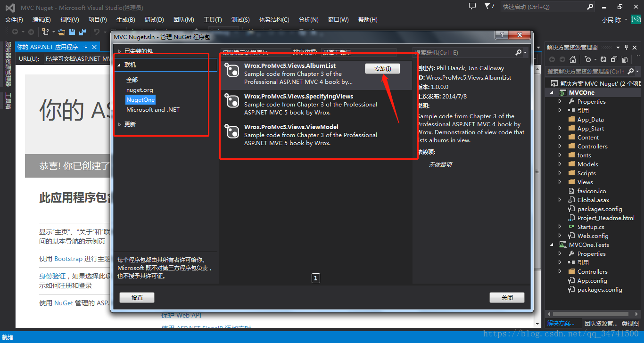Click Navigate Backward arrow in main toolbar
Image resolution: width=644 pixels, height=343 pixels.
tap(15, 32)
